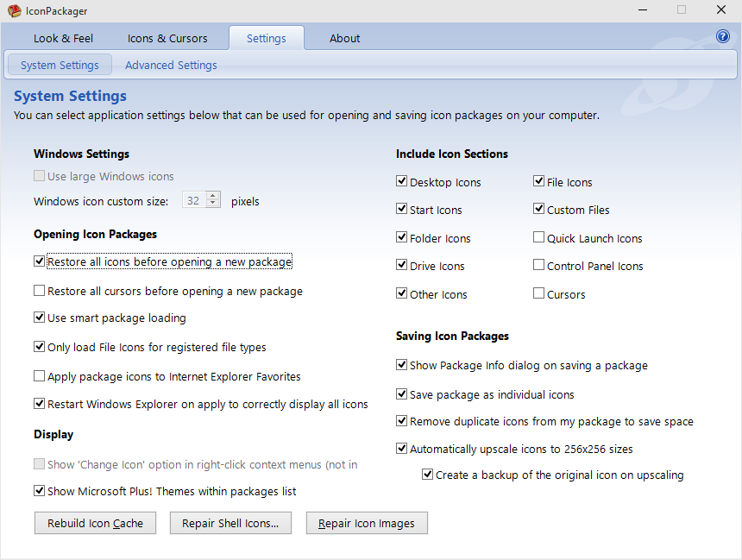Uncheck Custom Files section
The height and width of the screenshot is (560, 742).
538,209
